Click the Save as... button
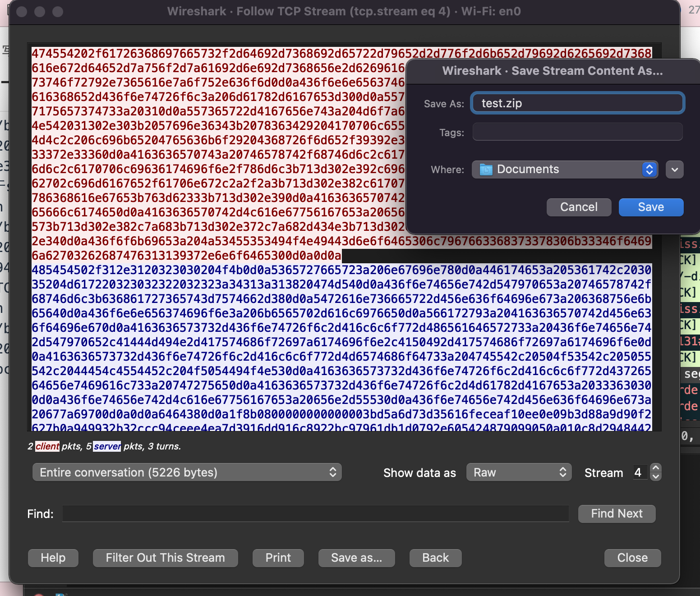 pos(357,558)
